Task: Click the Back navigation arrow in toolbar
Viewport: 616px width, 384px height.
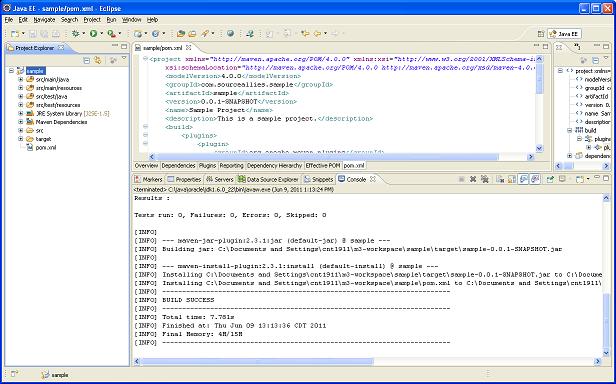Action: click(x=317, y=34)
